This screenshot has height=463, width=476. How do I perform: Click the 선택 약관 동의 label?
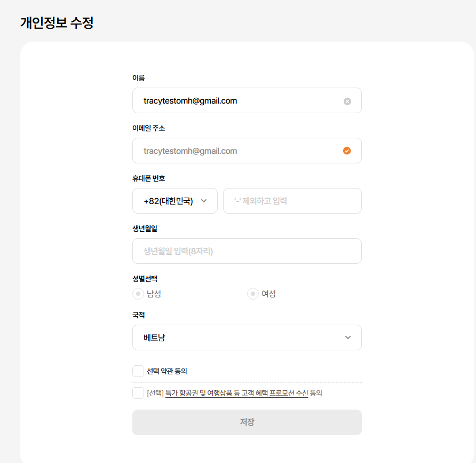coord(167,371)
